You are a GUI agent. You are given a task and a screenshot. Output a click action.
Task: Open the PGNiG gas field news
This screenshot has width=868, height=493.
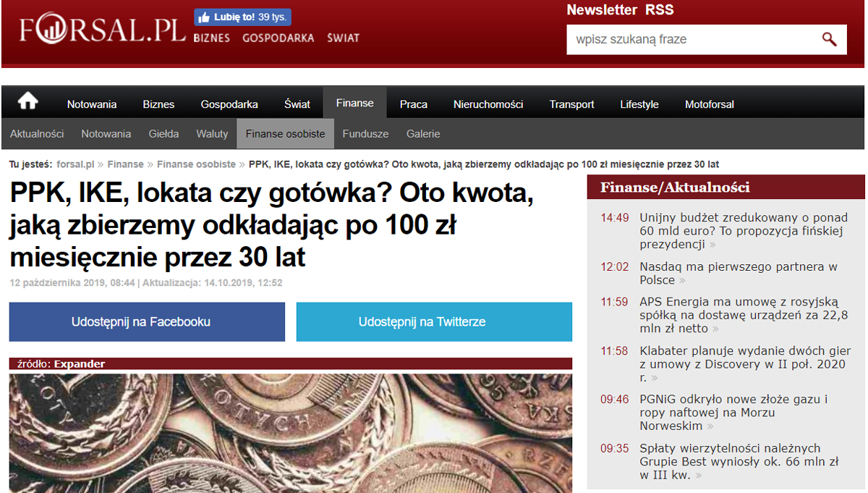pyautogui.click(x=733, y=412)
